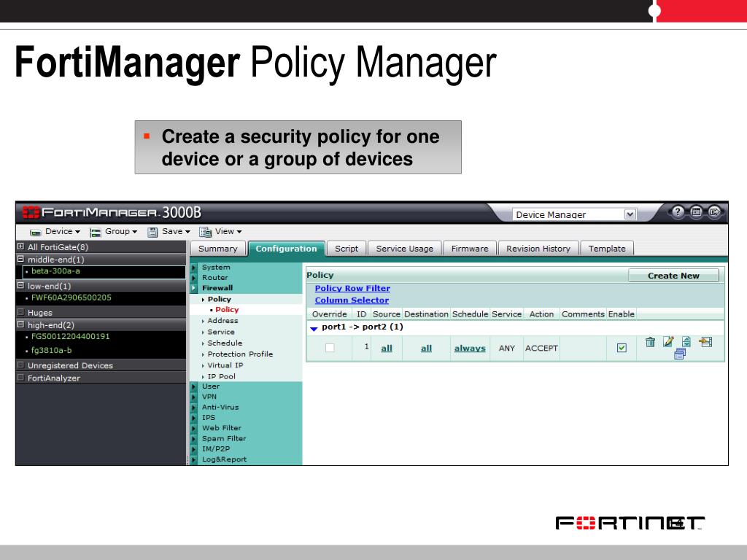Open Service under Firewall in the tree

[x=221, y=332]
